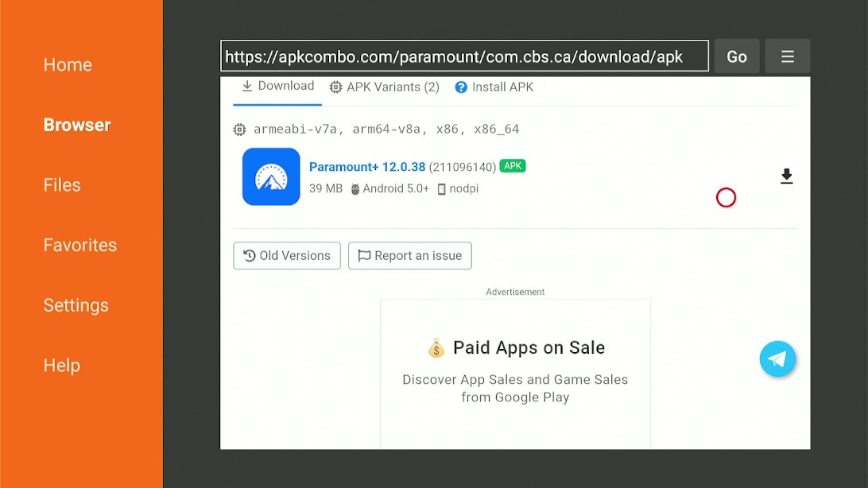Click the history icon on Old Versions
The image size is (868, 488).
tap(250, 256)
